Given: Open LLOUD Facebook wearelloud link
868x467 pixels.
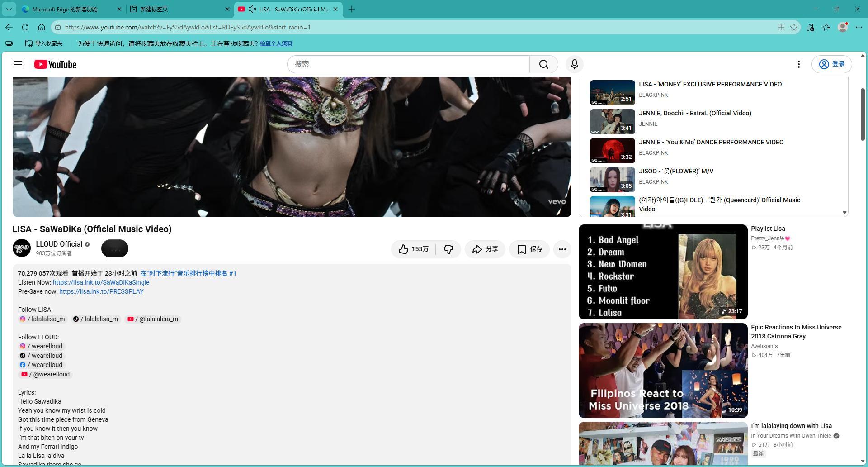Looking at the screenshot, I should (x=41, y=365).
